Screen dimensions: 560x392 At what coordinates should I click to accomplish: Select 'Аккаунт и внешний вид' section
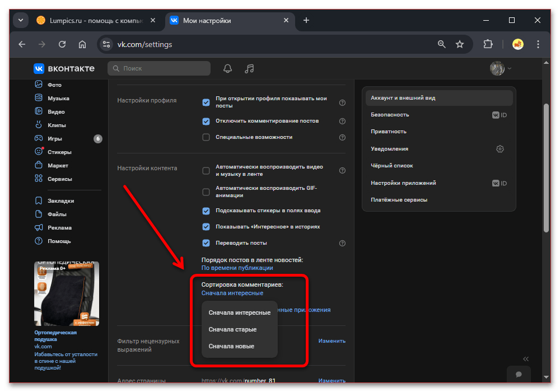coord(439,98)
